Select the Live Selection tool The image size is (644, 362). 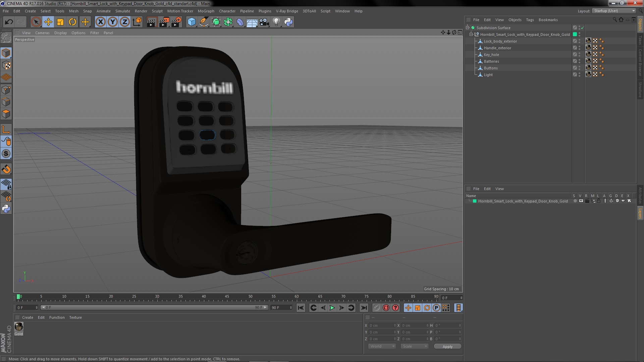click(36, 22)
